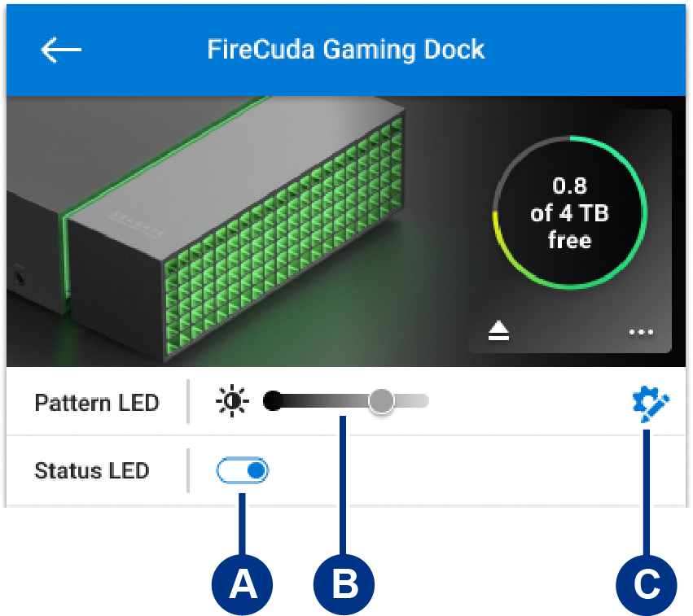Click the Pattern LED brightness slider handle
The height and width of the screenshot is (616, 693).
pos(380,400)
